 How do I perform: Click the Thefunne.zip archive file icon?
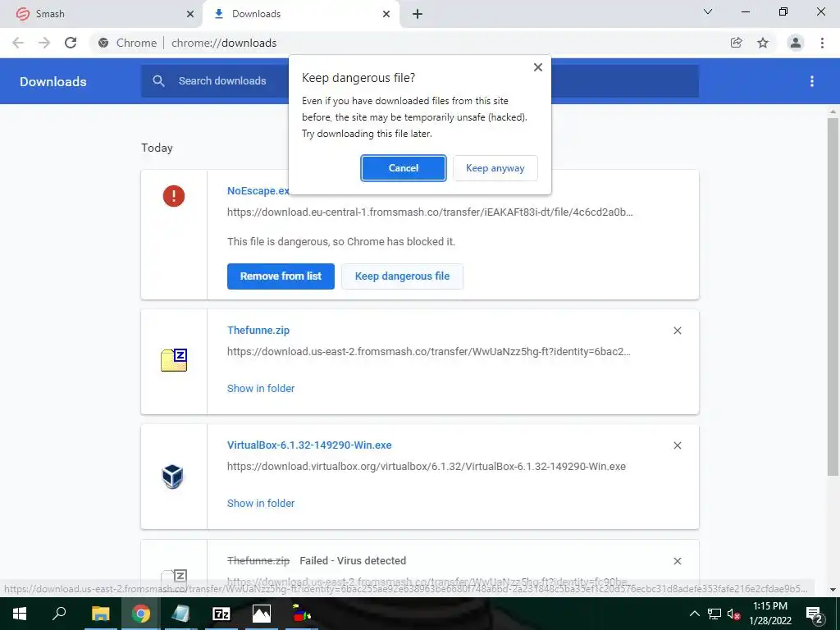coord(174,360)
